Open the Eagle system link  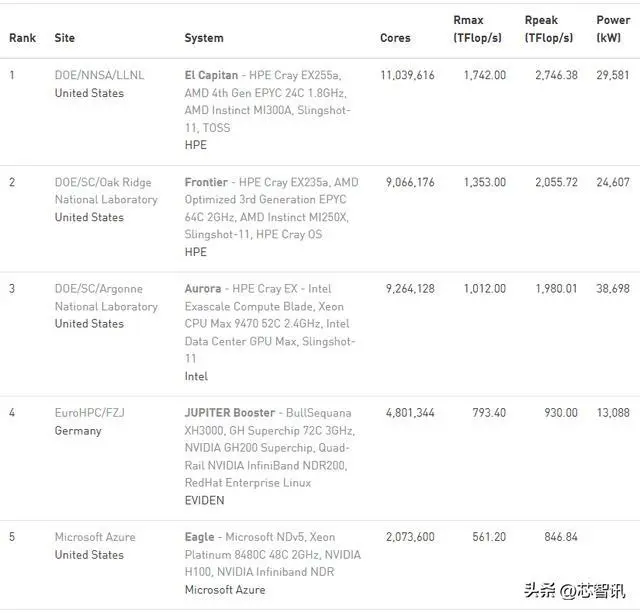(199, 537)
